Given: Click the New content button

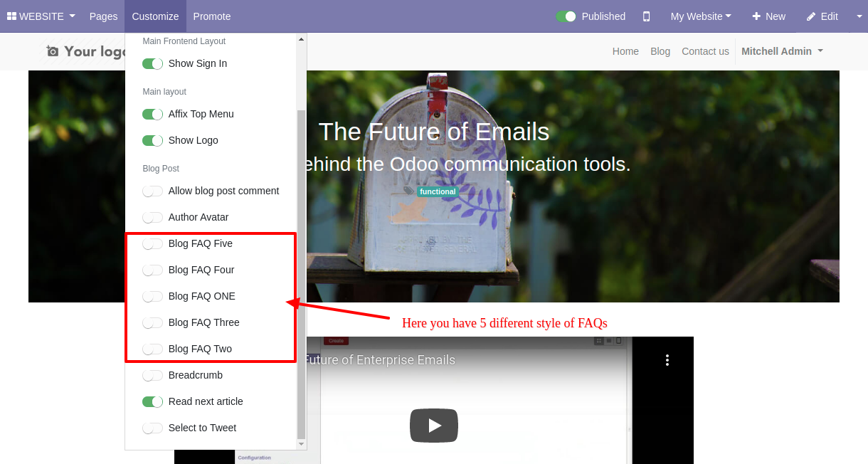Looking at the screenshot, I should tap(768, 16).
